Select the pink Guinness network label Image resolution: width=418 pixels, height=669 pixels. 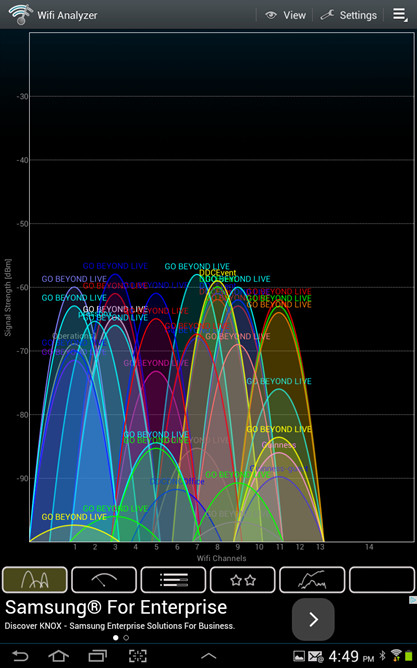[x=279, y=445]
